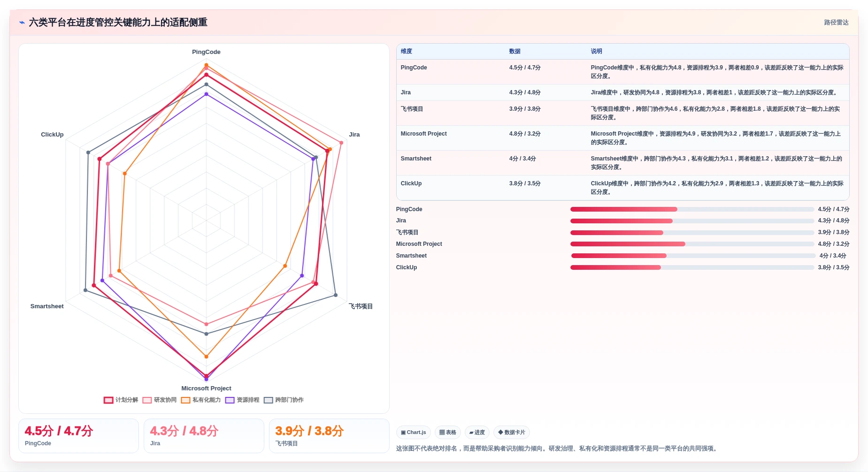Click the Chart.js tag
868x472 pixels.
(x=414, y=433)
